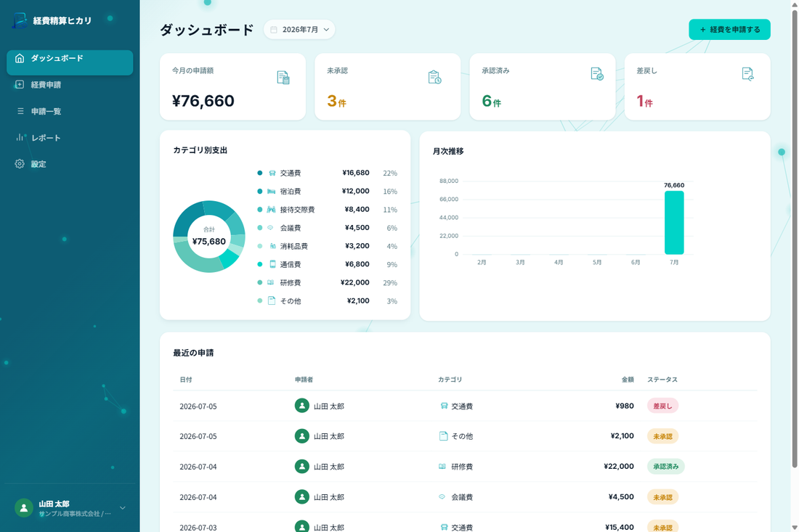Click the gear icon beside 設定

(x=20, y=164)
